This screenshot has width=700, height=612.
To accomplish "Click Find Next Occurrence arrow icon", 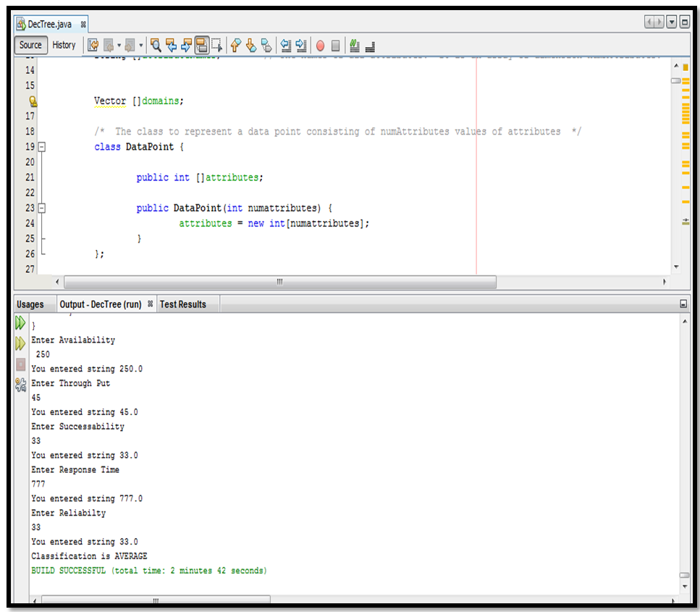I will coord(186,45).
